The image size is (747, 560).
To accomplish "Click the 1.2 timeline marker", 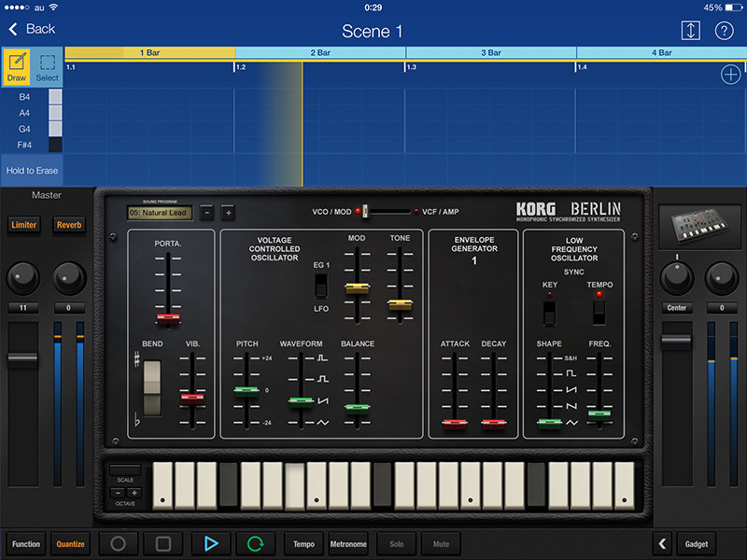I will point(241,67).
